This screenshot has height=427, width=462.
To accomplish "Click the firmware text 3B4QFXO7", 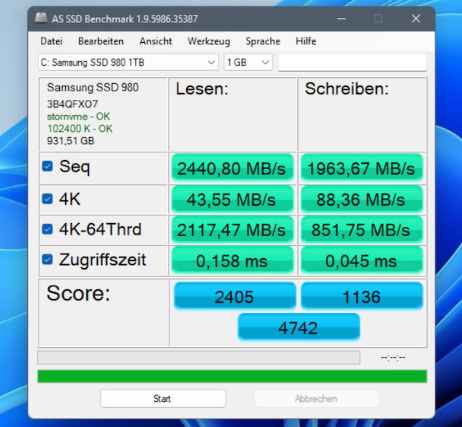I will pos(72,104).
